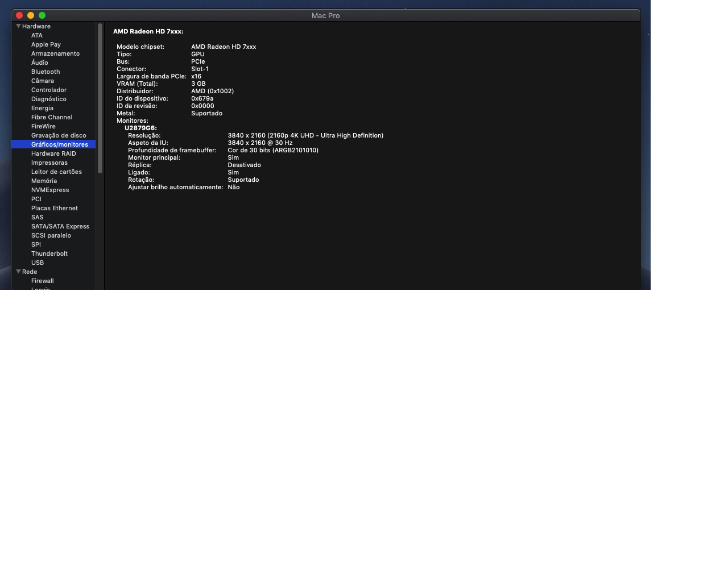Click the Mac Pro window title
The width and height of the screenshot is (728, 582).
tap(326, 15)
